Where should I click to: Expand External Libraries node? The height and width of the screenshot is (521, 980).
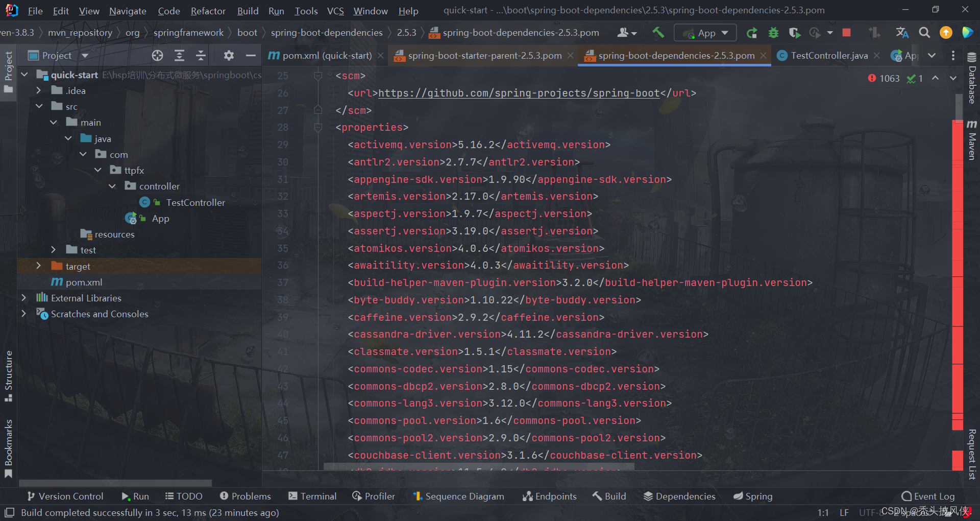click(x=23, y=298)
